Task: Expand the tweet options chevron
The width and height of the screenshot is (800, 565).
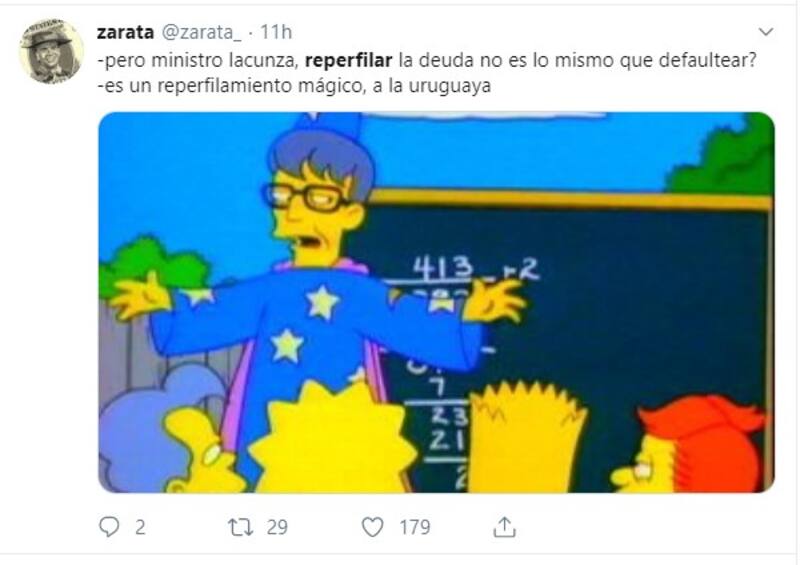Action: (766, 32)
